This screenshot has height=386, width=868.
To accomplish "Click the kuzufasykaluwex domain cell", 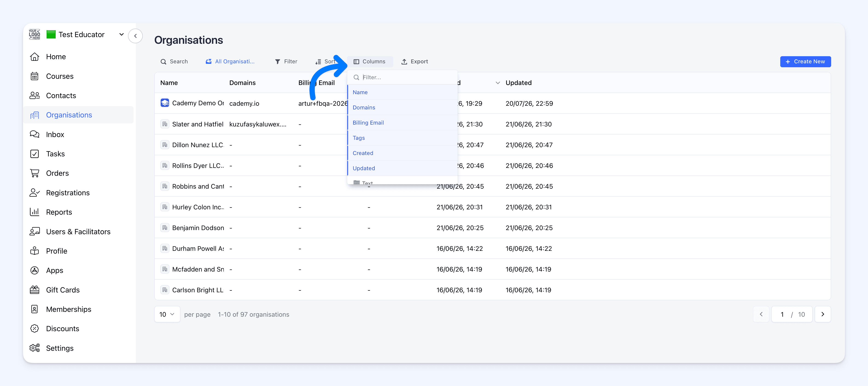I will [x=258, y=124].
